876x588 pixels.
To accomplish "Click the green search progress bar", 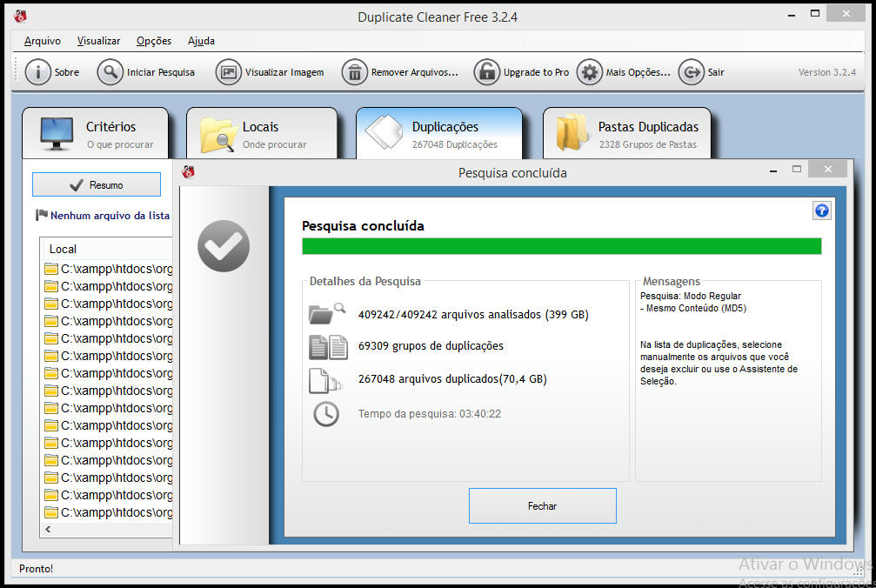I will pos(561,246).
